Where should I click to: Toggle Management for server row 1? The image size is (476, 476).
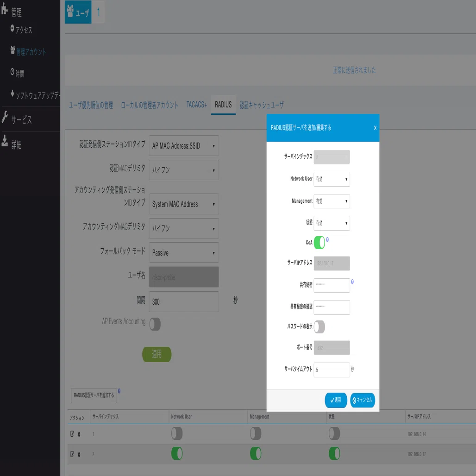256,433
